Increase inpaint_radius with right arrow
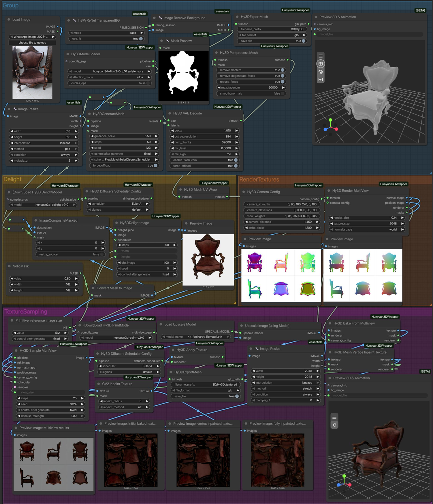The image size is (433, 504). click(147, 401)
